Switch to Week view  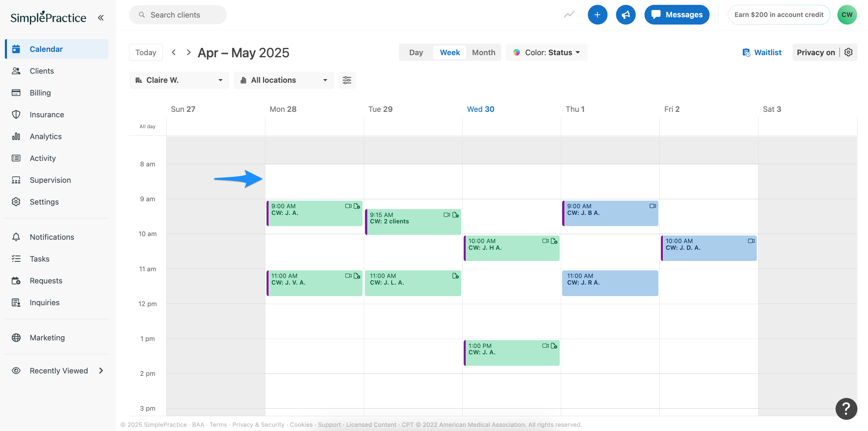[x=449, y=52]
